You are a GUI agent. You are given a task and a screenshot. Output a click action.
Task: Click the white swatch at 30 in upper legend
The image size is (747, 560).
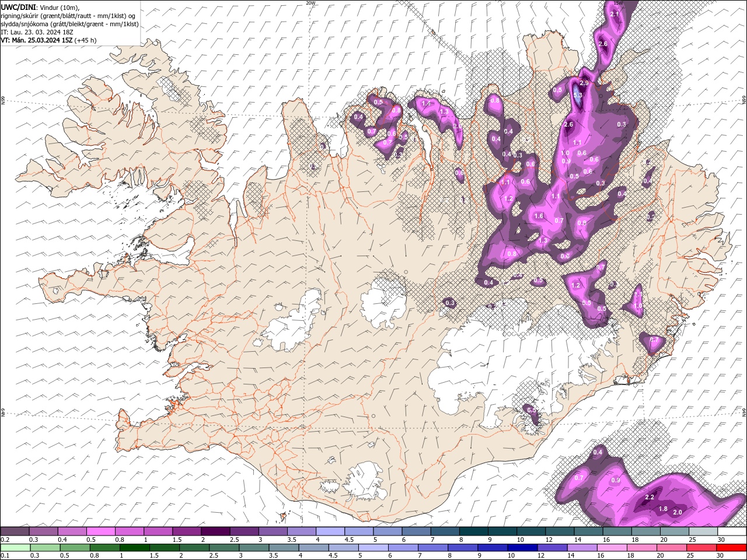pyautogui.click(x=732, y=531)
